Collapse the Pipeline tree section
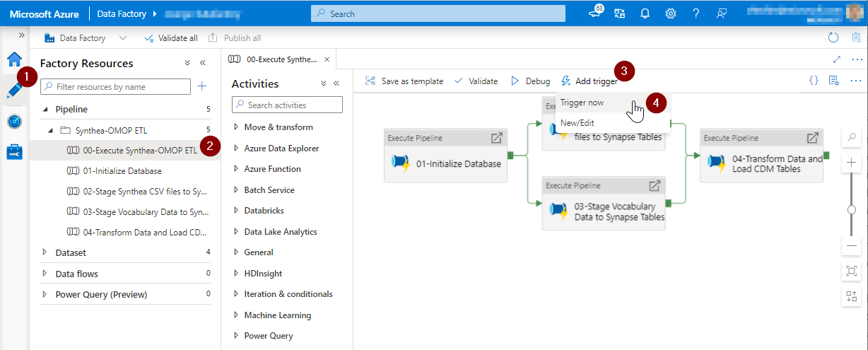Screen dimensions: 868x350 [x=46, y=110]
